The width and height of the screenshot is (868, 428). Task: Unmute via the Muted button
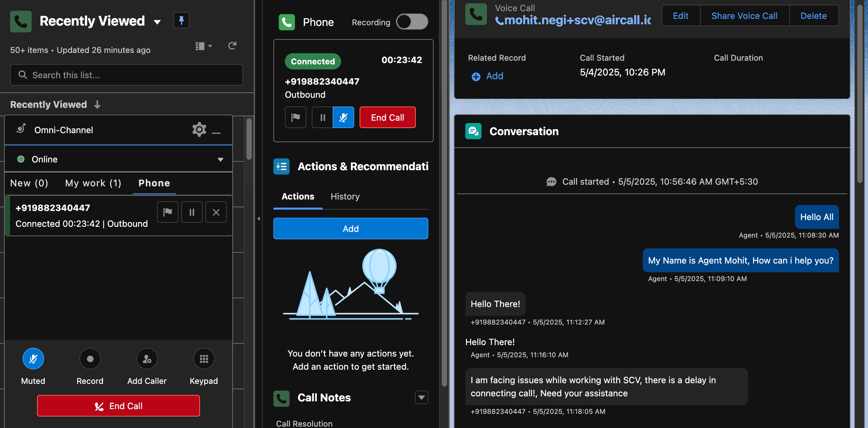[x=33, y=359]
